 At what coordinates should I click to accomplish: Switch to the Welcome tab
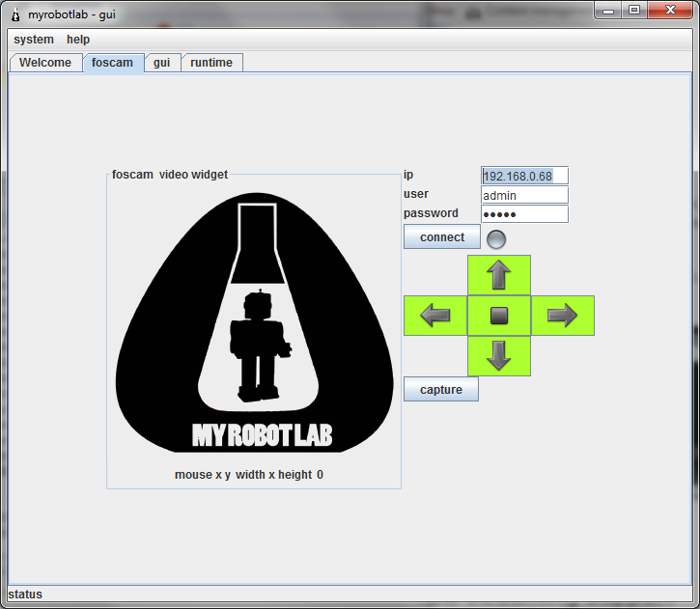45,63
